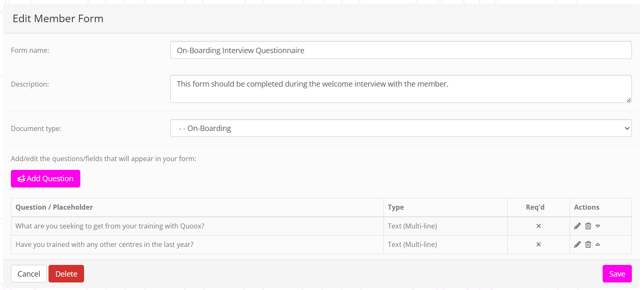Grab the Description box resize handle
Viewport: 644px width, 290px height.
[x=629, y=100]
